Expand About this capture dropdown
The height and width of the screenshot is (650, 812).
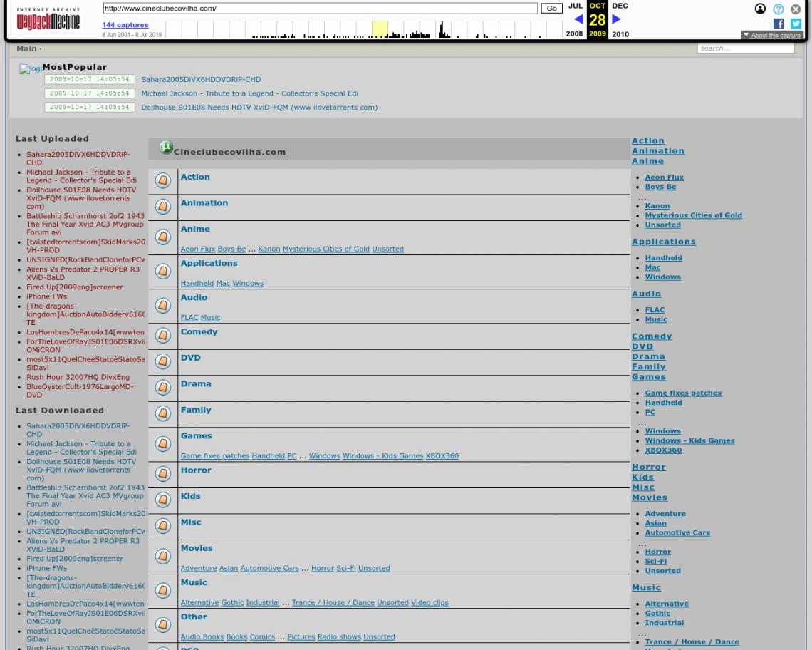pos(771,35)
